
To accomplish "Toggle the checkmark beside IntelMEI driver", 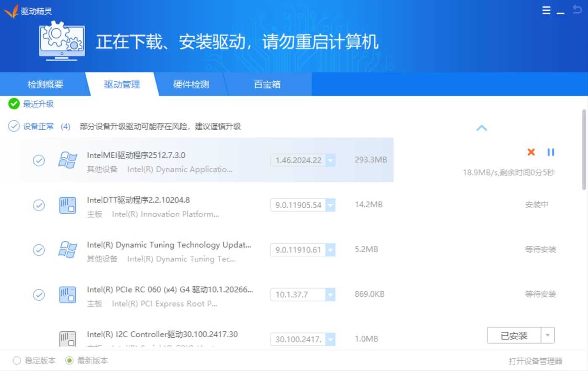I will tap(39, 160).
